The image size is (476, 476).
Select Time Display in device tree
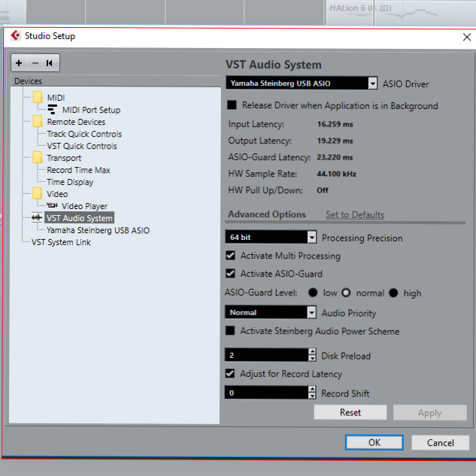pyautogui.click(x=70, y=182)
